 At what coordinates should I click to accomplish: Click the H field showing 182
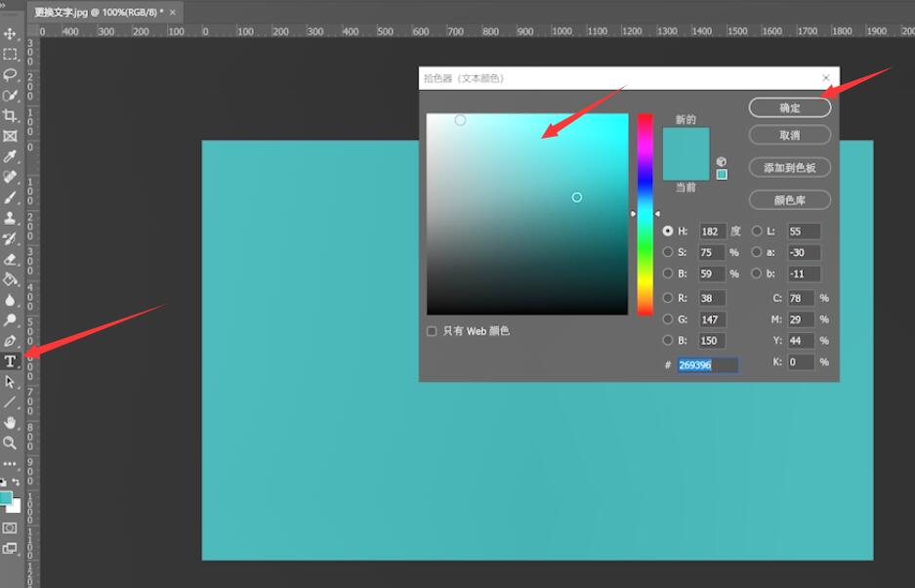713,231
